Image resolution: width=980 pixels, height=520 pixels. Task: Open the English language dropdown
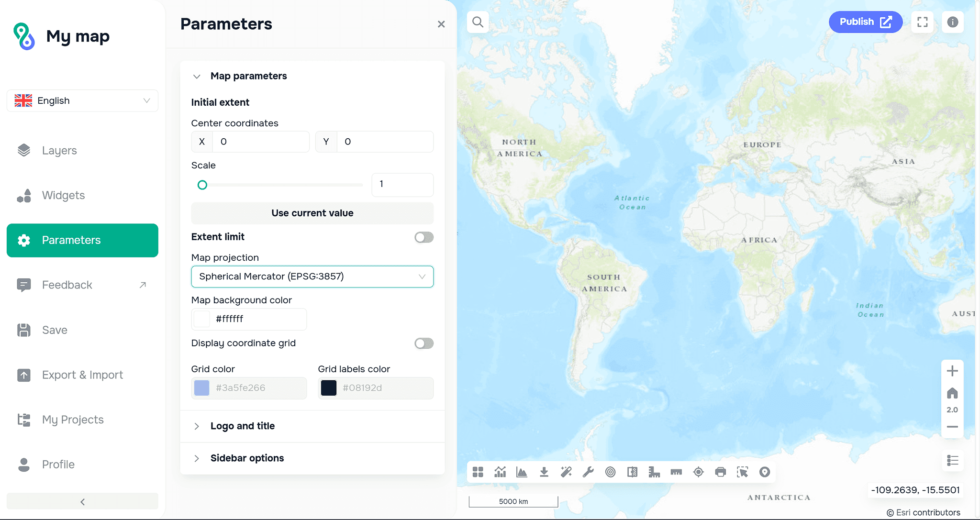tap(82, 101)
